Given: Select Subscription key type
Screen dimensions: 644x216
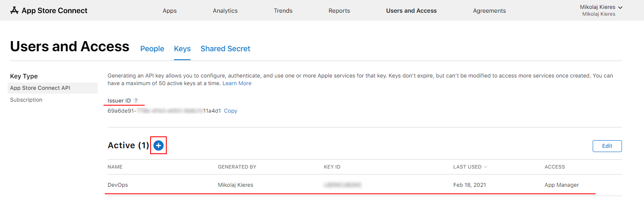Looking at the screenshot, I should (26, 100).
